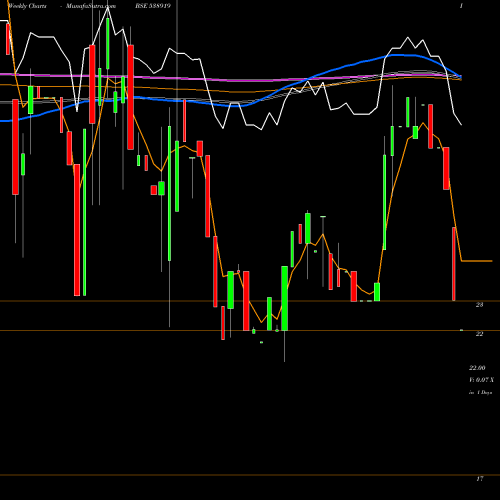
Task: Click the price label "22"
Action: click(479, 334)
